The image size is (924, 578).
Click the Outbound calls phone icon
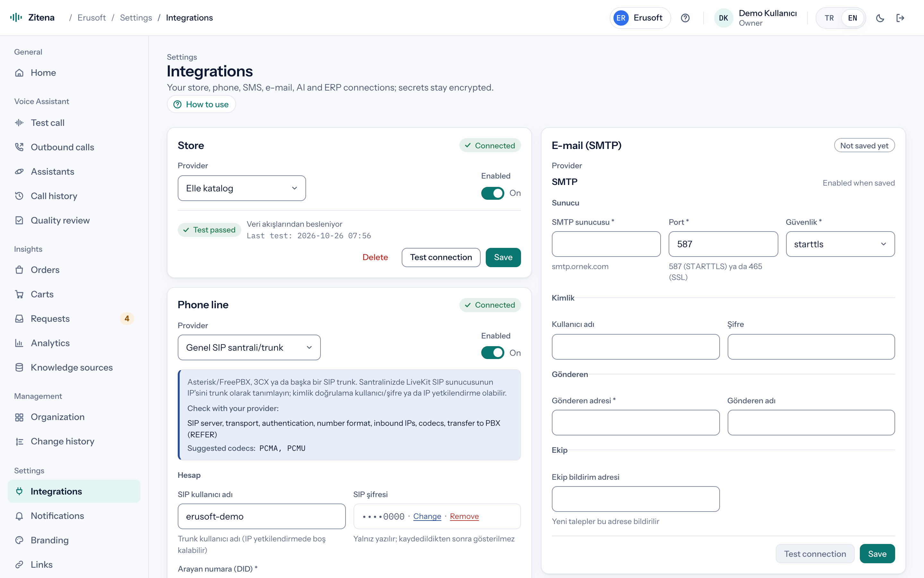coord(19,147)
